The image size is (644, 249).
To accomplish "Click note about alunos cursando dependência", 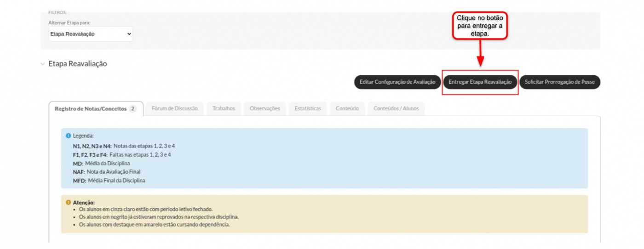I will pyautogui.click(x=154, y=225).
